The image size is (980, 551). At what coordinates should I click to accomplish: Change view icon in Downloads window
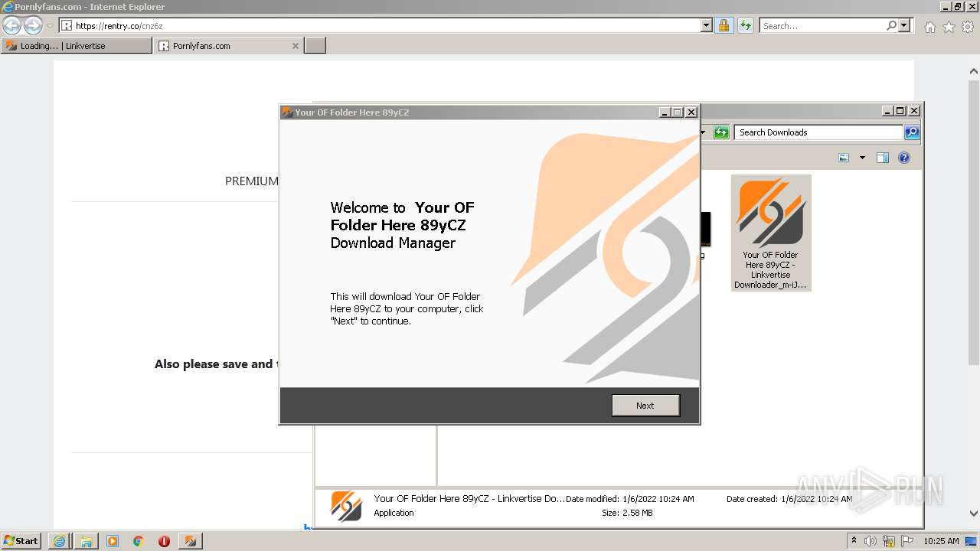pos(844,158)
